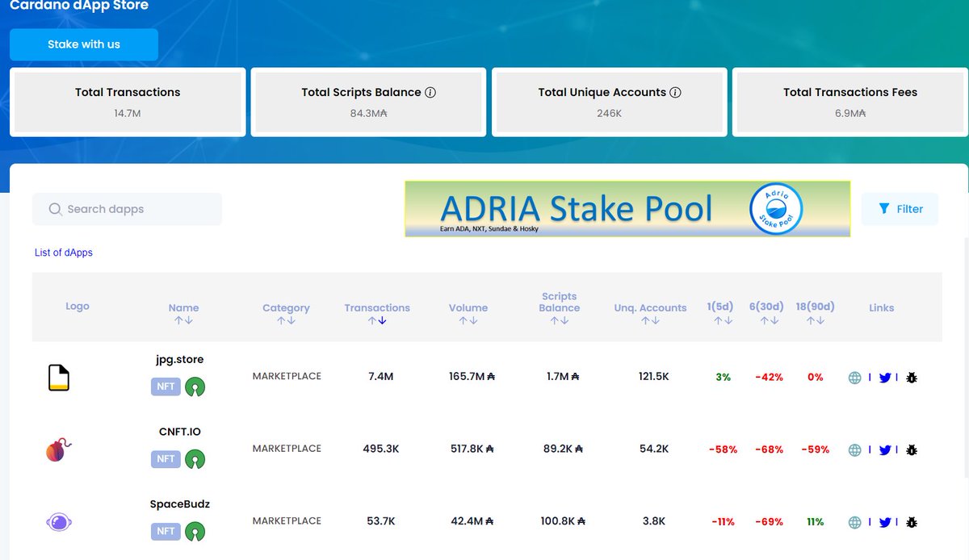Click the CNFT.IO bug report icon
The image size is (969, 560).
pyautogui.click(x=912, y=450)
